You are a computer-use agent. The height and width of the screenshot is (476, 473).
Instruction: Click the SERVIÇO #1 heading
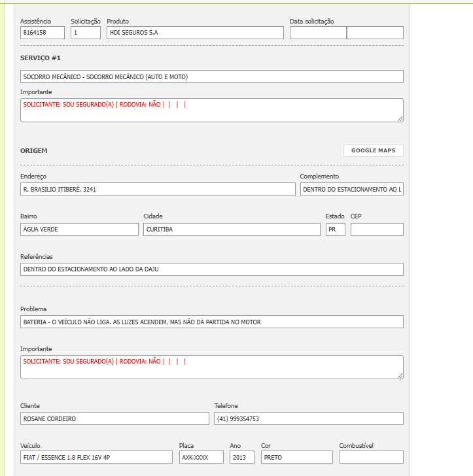(x=41, y=58)
